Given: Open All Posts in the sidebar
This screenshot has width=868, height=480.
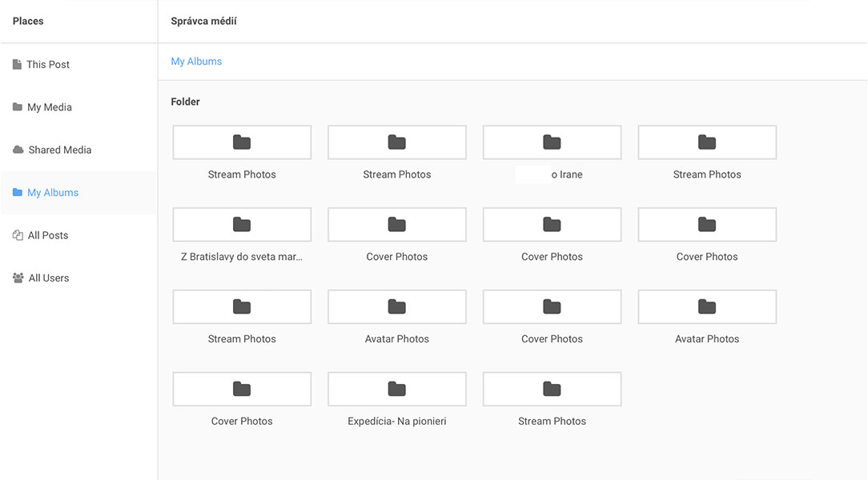Looking at the screenshot, I should click(x=78, y=235).
